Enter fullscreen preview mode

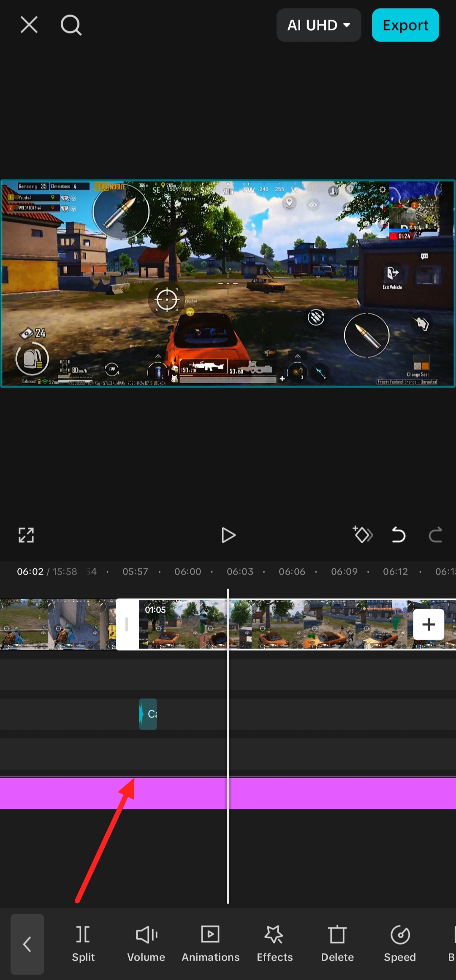pos(26,535)
